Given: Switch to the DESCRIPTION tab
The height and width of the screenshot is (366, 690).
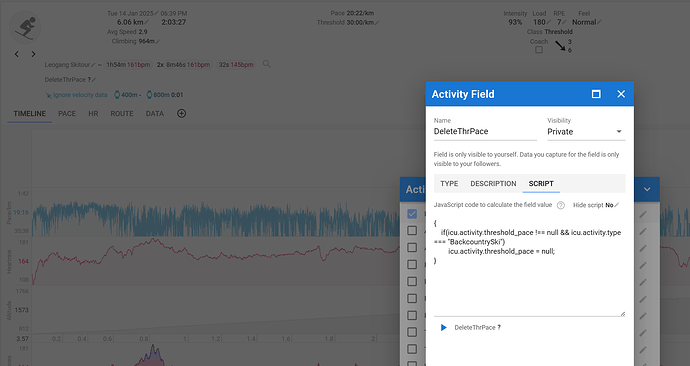Looking at the screenshot, I should tap(493, 183).
